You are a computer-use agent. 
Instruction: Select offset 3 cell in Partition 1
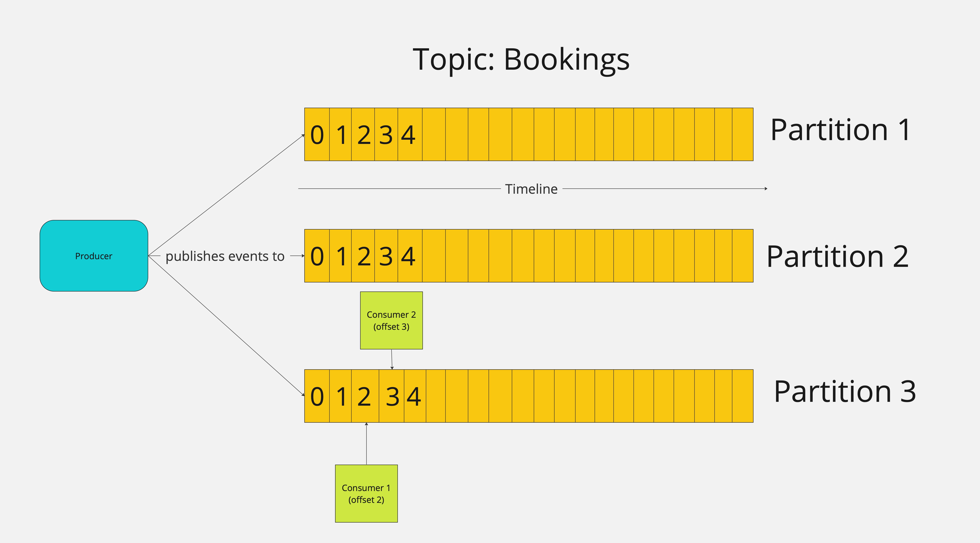pos(386,134)
